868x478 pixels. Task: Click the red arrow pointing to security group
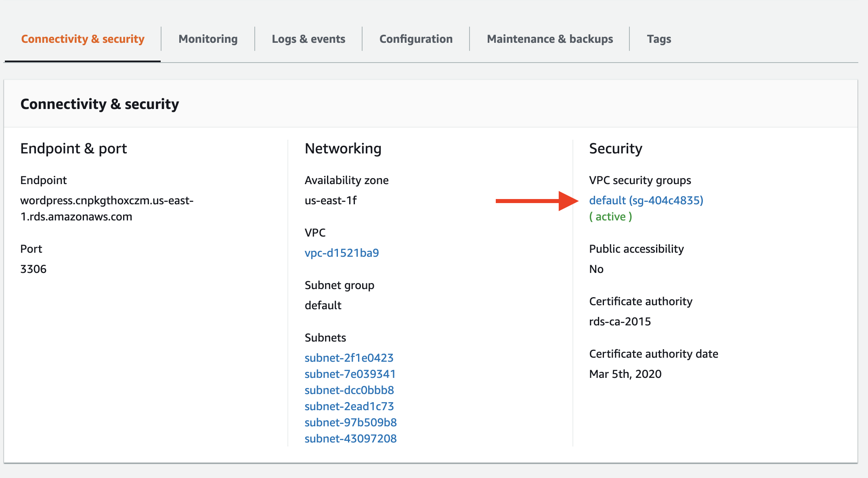click(537, 201)
